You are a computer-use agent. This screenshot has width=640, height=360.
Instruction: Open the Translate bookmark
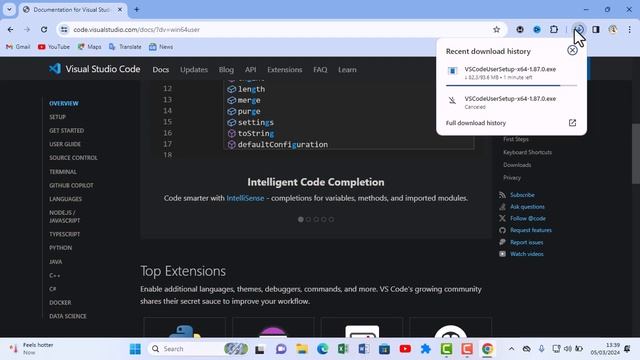tap(125, 47)
